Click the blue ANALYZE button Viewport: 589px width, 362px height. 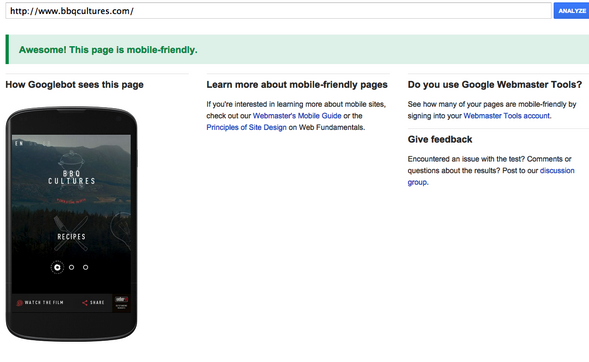point(571,11)
